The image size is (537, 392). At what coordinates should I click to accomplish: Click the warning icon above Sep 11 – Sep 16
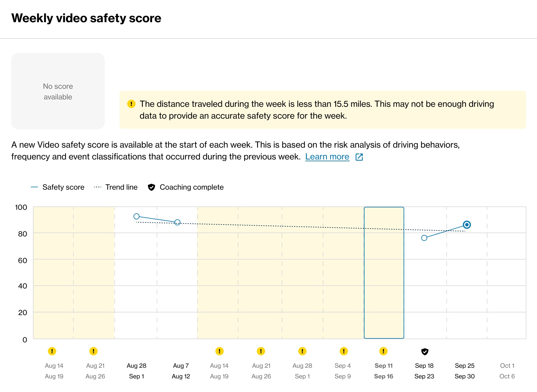[383, 351]
